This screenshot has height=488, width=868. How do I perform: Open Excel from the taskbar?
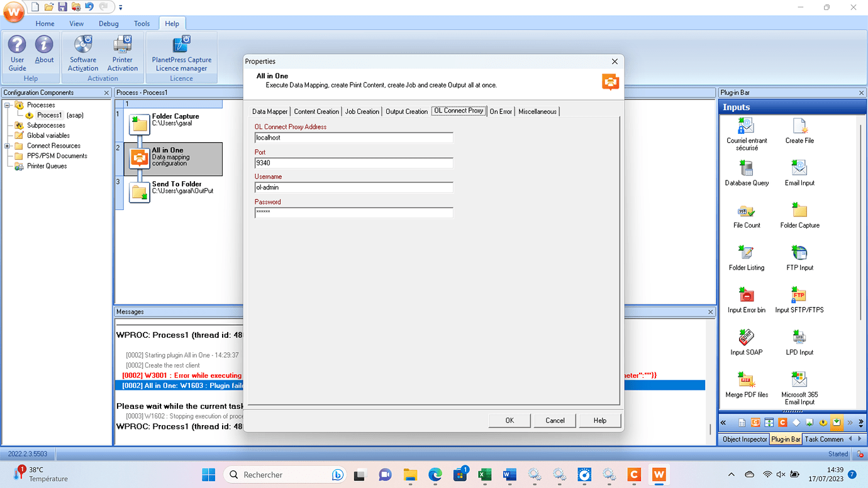tap(484, 475)
